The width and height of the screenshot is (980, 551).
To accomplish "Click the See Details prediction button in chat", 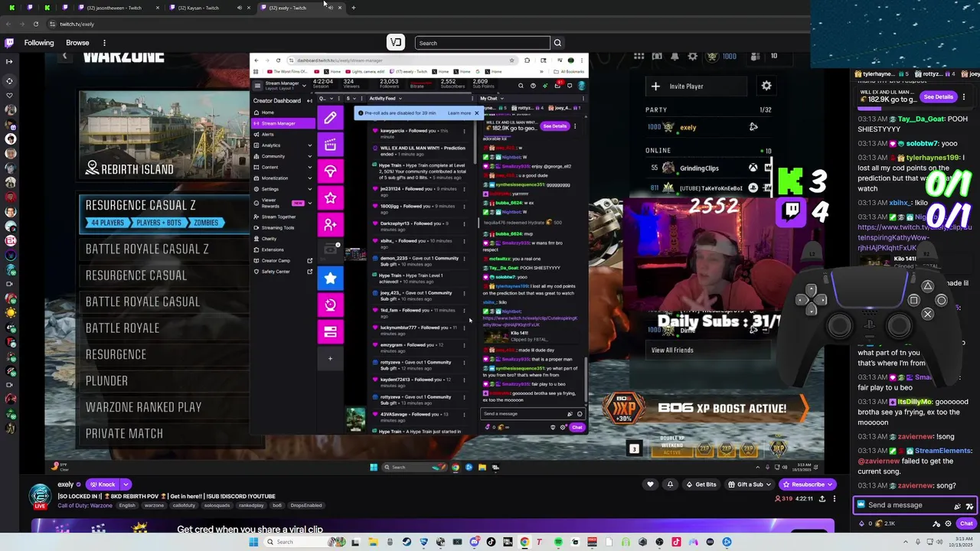I will (x=938, y=97).
